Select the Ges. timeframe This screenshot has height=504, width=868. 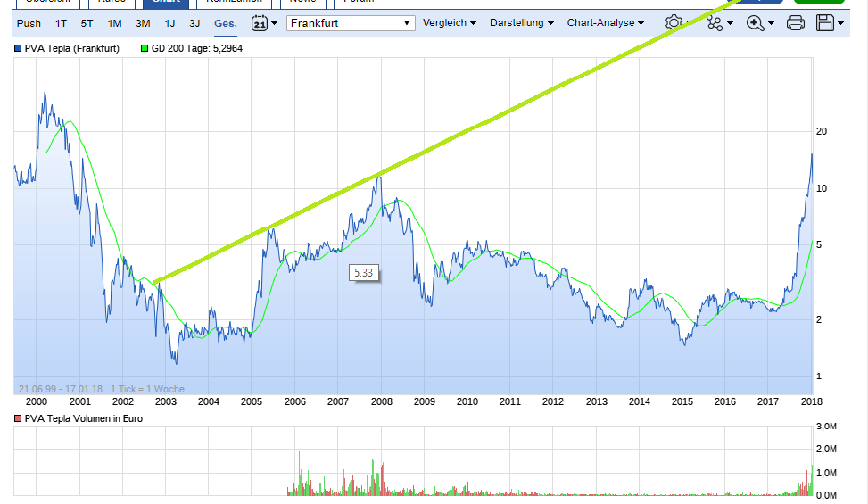(226, 23)
